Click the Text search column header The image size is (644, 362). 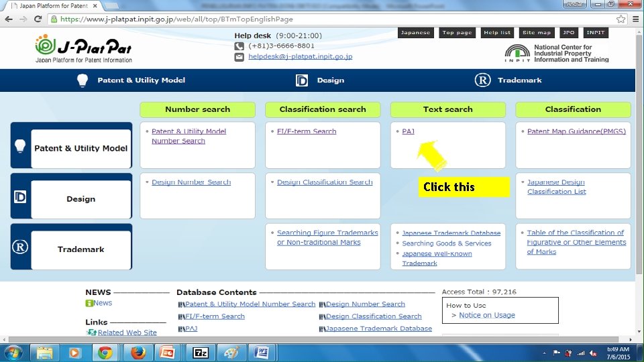click(x=447, y=109)
